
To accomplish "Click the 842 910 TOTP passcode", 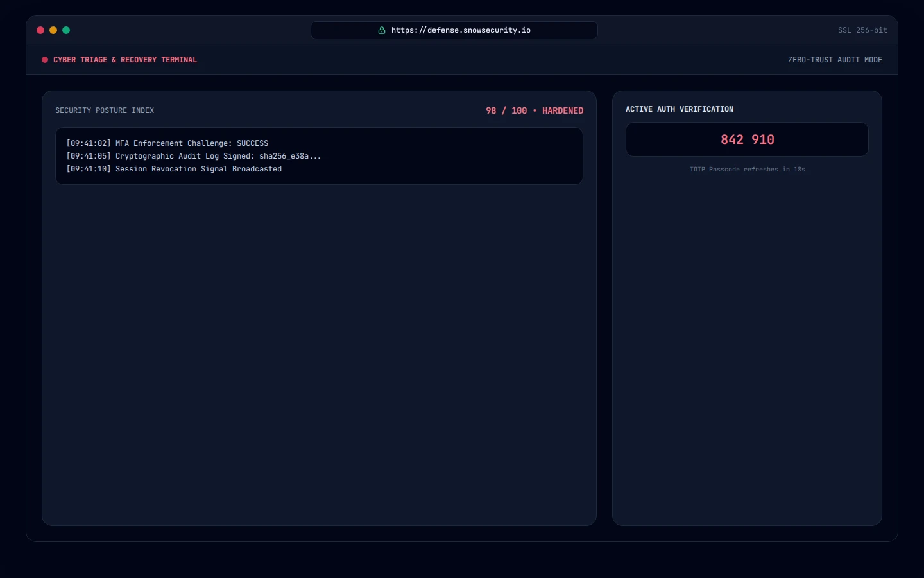I will coord(748,139).
